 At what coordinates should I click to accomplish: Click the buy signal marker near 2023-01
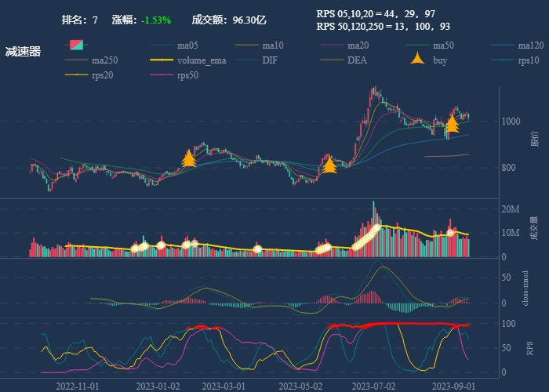coord(188,158)
